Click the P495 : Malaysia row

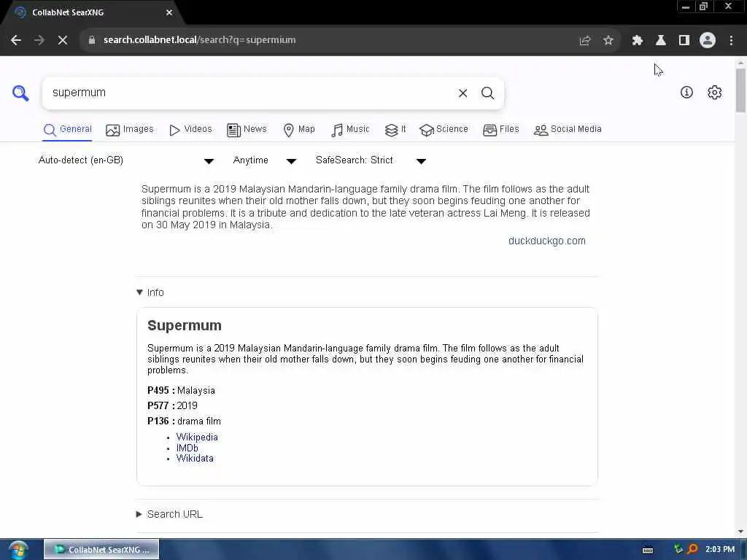[x=181, y=391]
